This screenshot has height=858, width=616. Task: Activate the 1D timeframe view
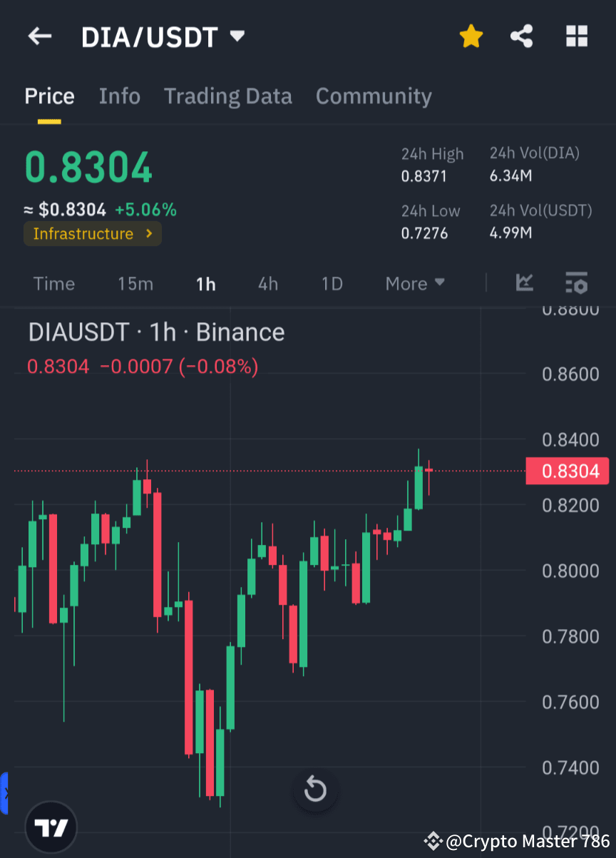coord(332,283)
